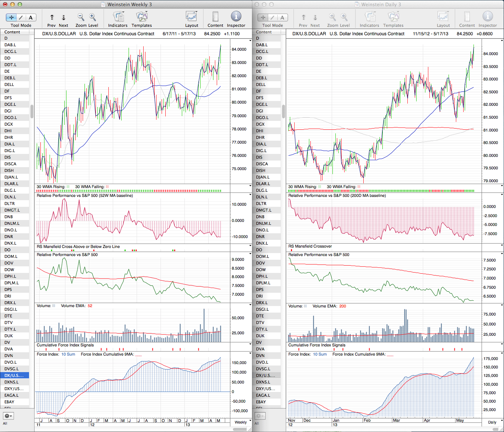Click the Weekly symbol list scrollbar thumb
The width and height of the screenshot is (504, 432).
pos(32,111)
